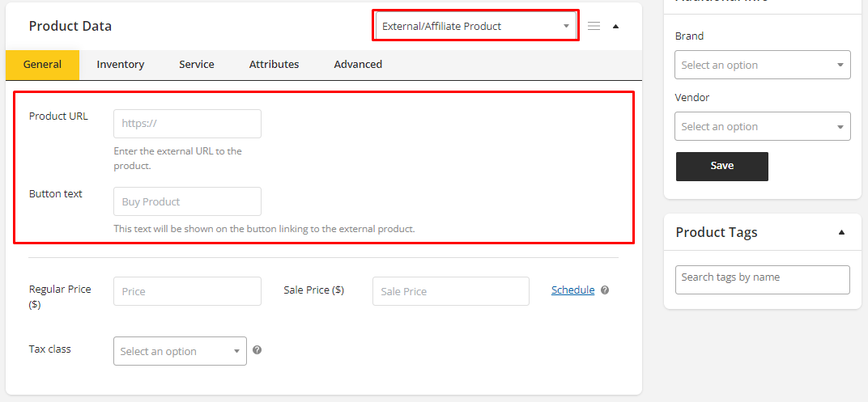
Task: Open the Attributes tab
Action: [x=274, y=65]
